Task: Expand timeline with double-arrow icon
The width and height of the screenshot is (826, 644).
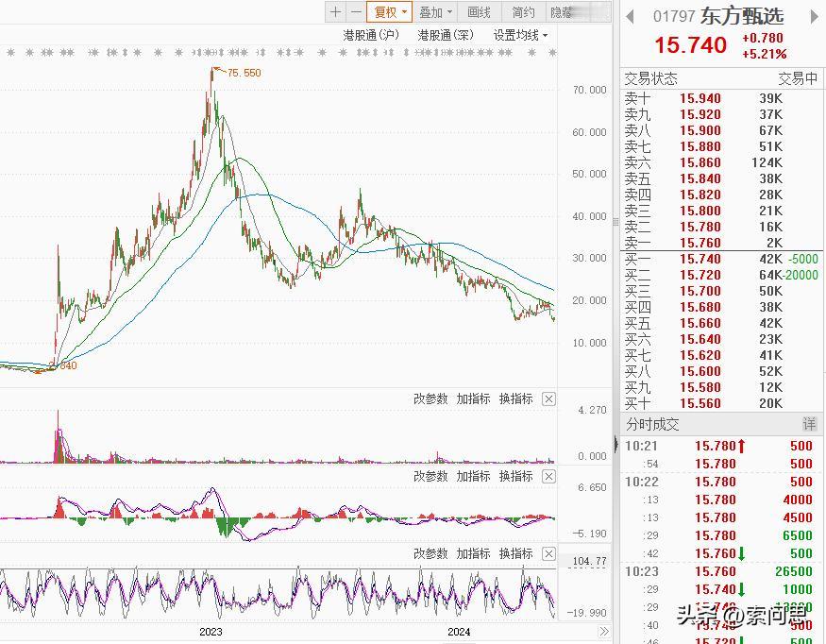Action: point(604,632)
